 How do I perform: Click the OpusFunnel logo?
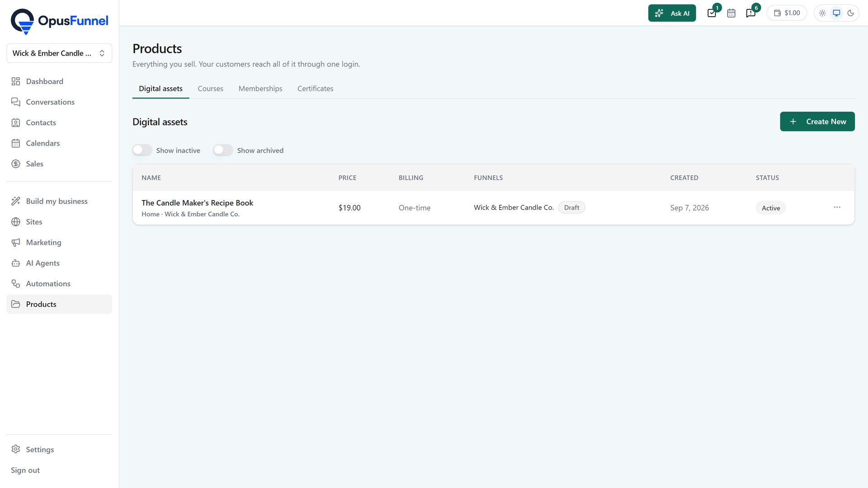coord(59,21)
